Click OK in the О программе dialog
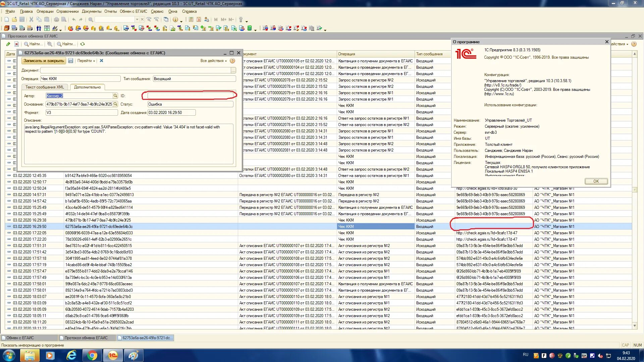Viewport: 644px width, 362px height. coord(596,181)
